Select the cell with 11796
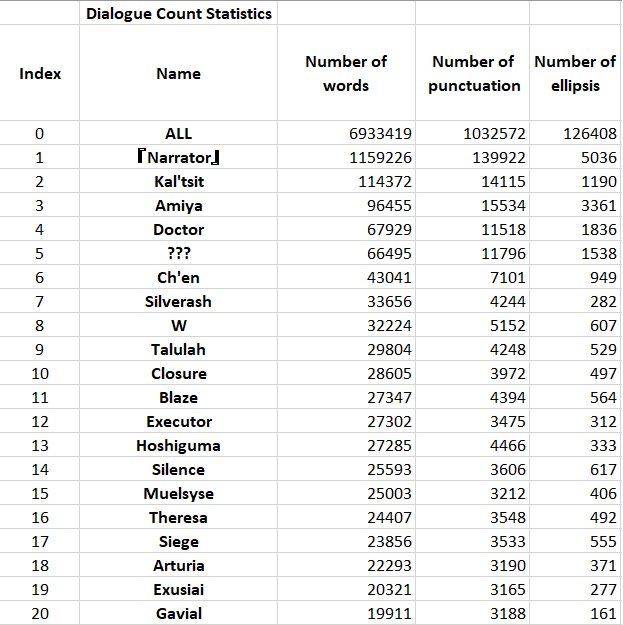Screen dimensions: 623x625 pos(472,253)
